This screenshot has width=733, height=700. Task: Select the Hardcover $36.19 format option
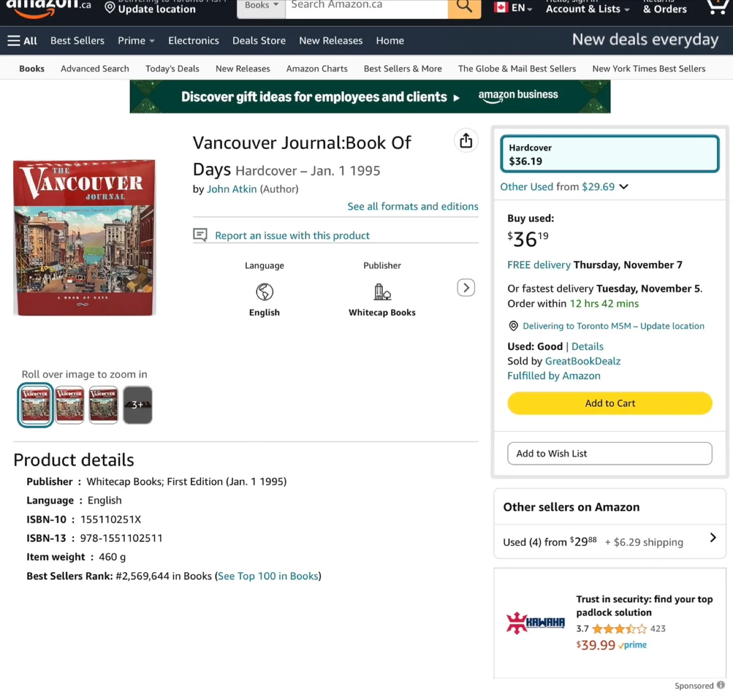609,154
